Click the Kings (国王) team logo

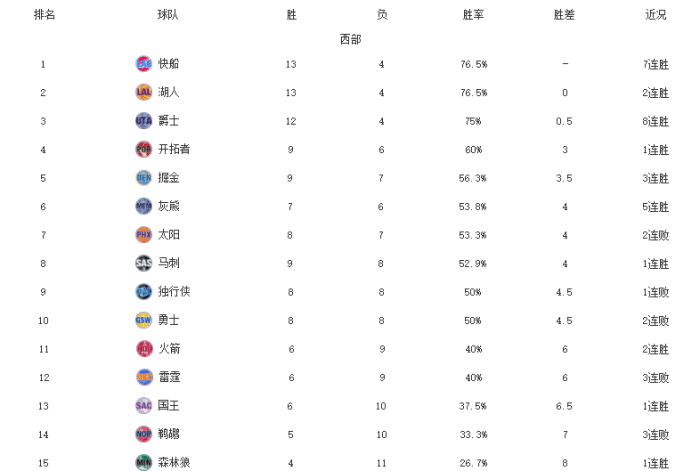click(x=144, y=406)
